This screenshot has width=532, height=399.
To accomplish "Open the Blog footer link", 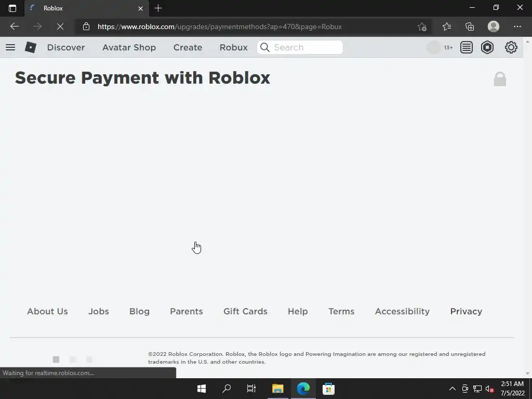I will pos(139,311).
